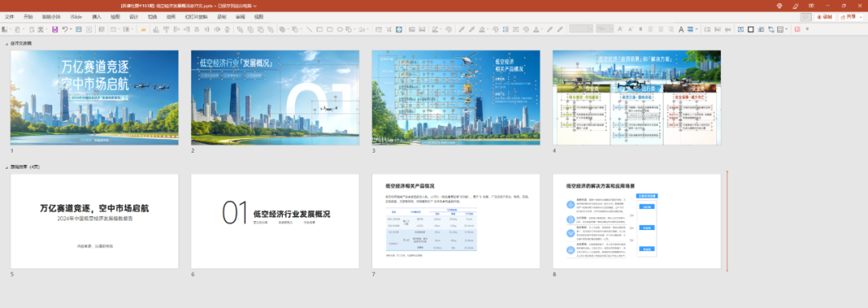Click the blue window icon near Save
868x308 pixels.
click(x=79, y=30)
